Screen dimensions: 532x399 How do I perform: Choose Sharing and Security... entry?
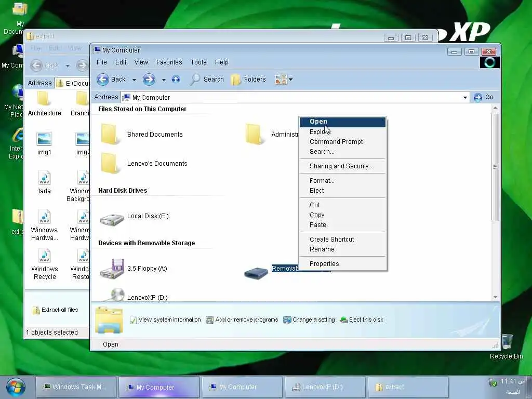[x=343, y=166]
